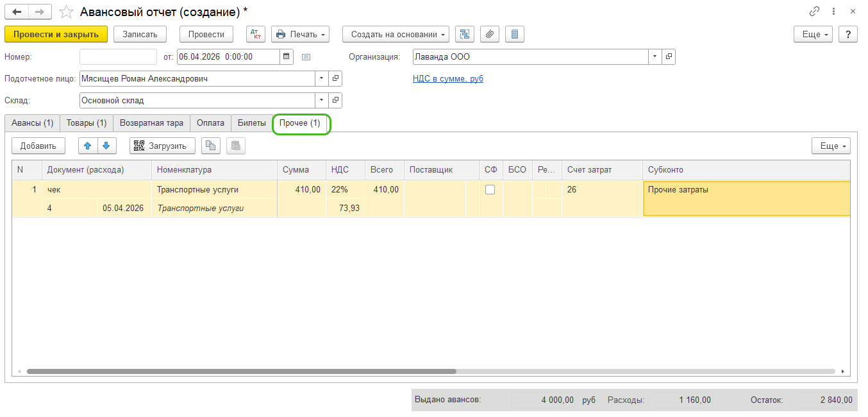Click the Организация field Лаванда ООО
Screen dimensions: 868x417
pos(531,56)
